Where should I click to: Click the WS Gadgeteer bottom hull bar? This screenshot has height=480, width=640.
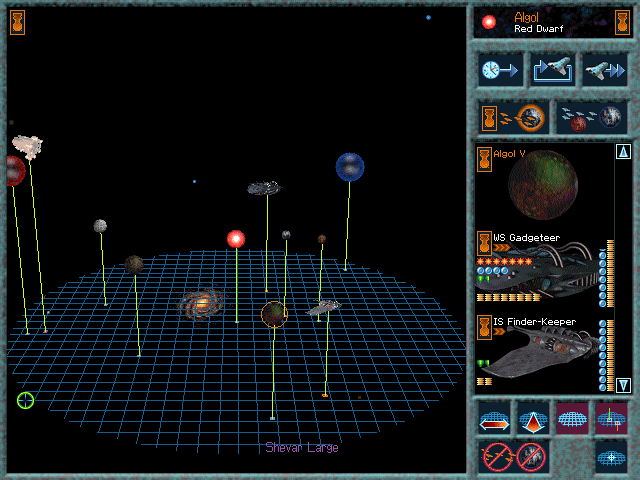509,298
